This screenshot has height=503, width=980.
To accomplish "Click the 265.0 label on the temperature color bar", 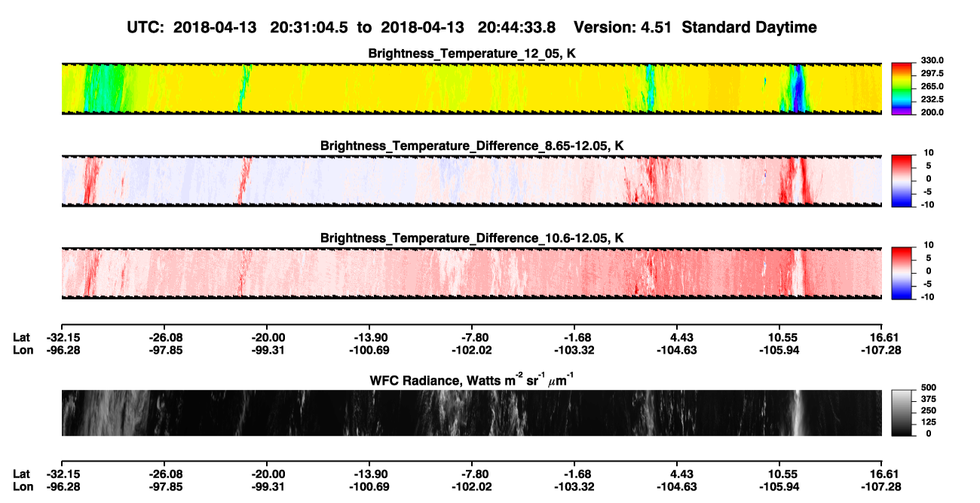I will (x=933, y=87).
